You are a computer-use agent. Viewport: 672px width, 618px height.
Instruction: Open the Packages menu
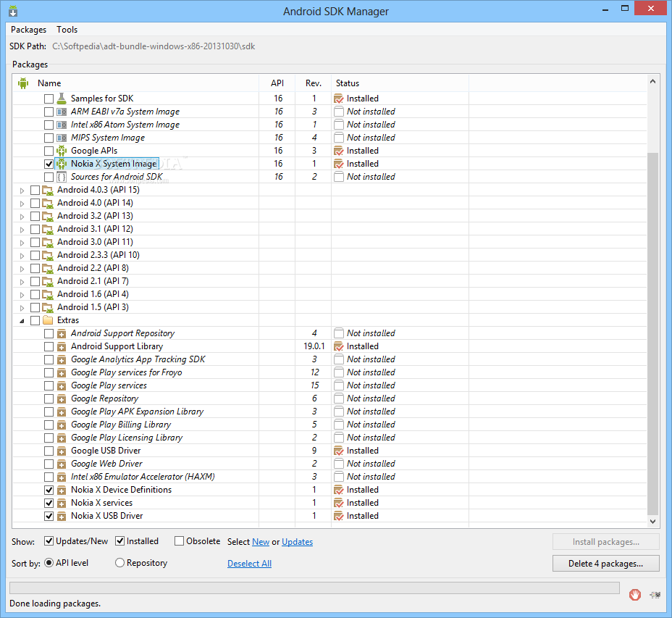point(29,30)
